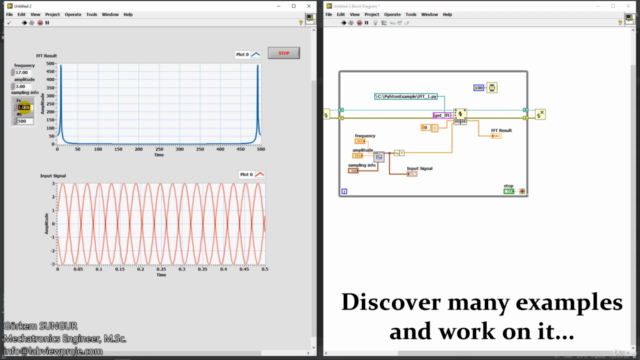Image resolution: width=640 pixels, height=360 pixels.
Task: Click Run arrow in front panel toolbar
Action: click(24, 23)
